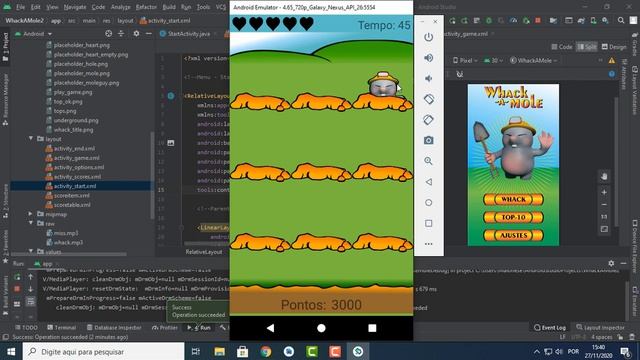
Task: Open emulator extended controls (three dots)
Action: click(428, 244)
